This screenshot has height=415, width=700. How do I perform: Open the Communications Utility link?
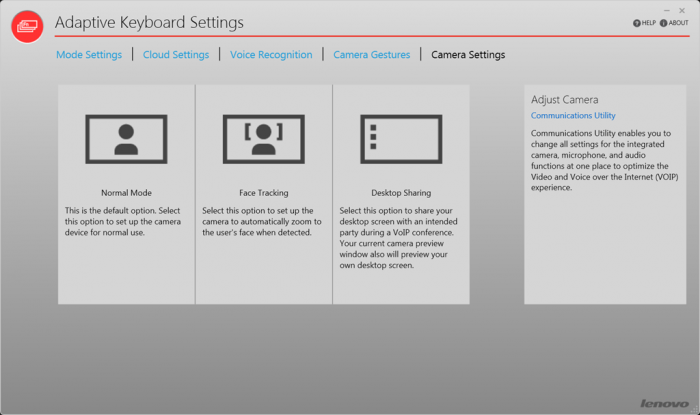click(573, 116)
